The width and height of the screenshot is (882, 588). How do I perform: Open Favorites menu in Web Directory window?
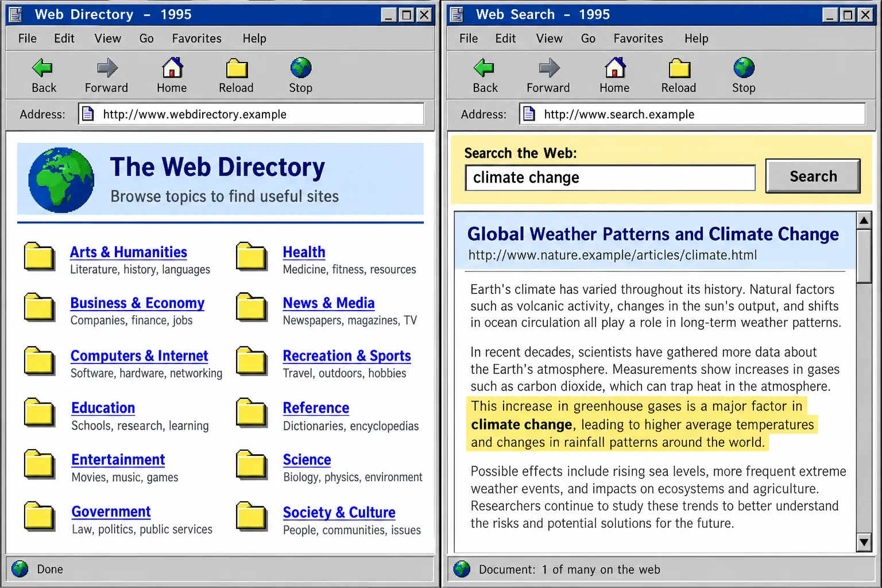click(196, 38)
